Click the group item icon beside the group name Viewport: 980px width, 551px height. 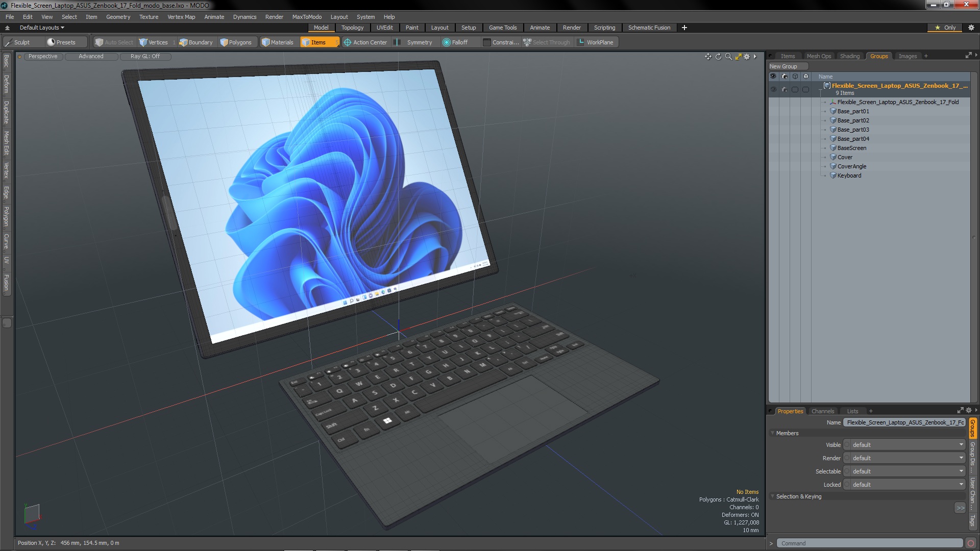[827, 86]
